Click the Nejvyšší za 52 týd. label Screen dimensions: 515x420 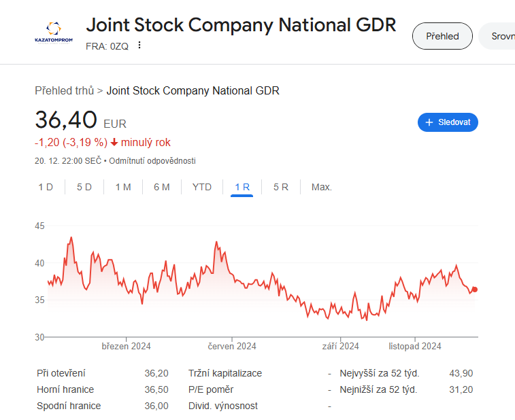pos(380,373)
